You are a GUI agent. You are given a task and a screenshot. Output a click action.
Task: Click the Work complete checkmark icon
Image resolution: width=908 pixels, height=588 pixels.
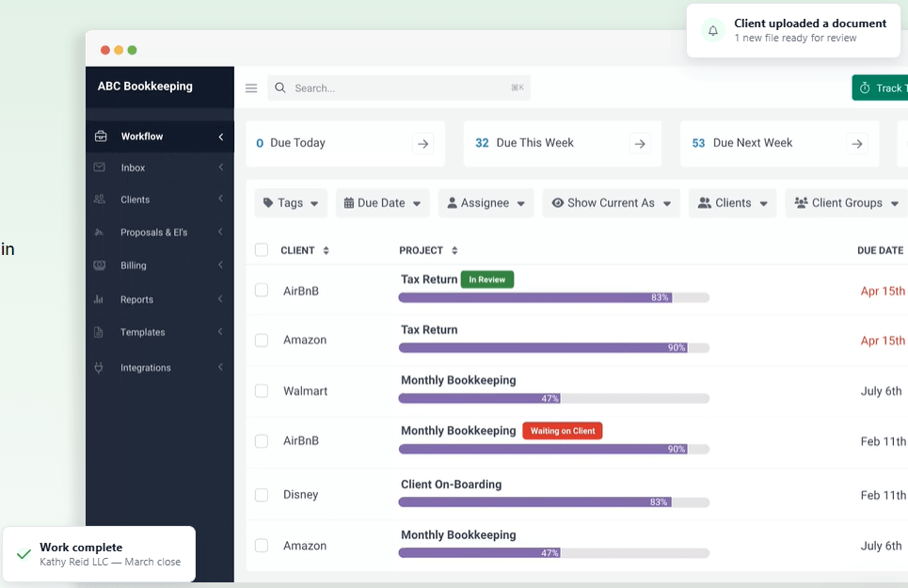(x=24, y=554)
